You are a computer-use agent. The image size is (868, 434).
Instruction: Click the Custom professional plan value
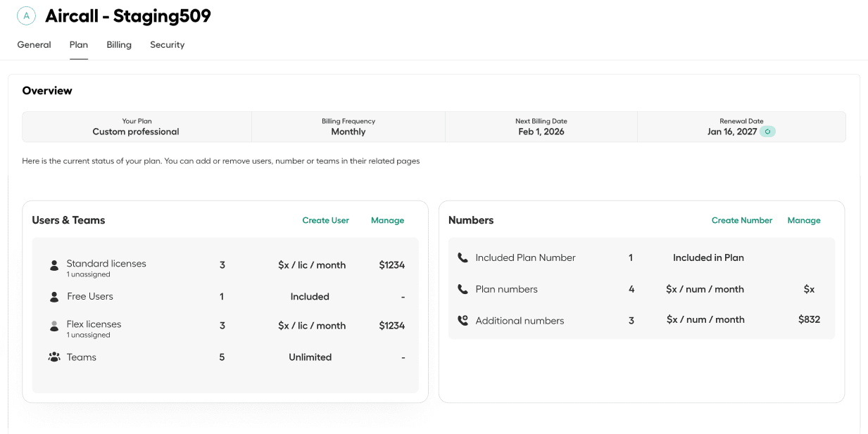[136, 132]
